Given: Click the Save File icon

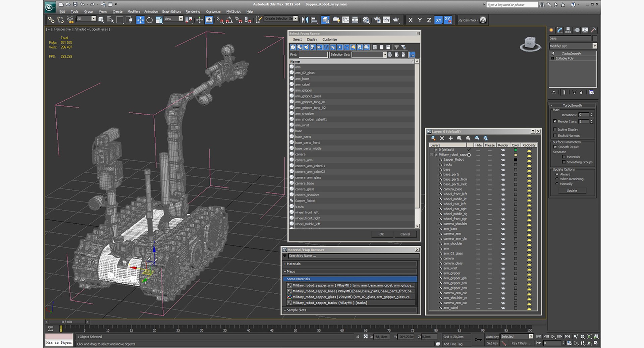Looking at the screenshot, I should 75,4.
